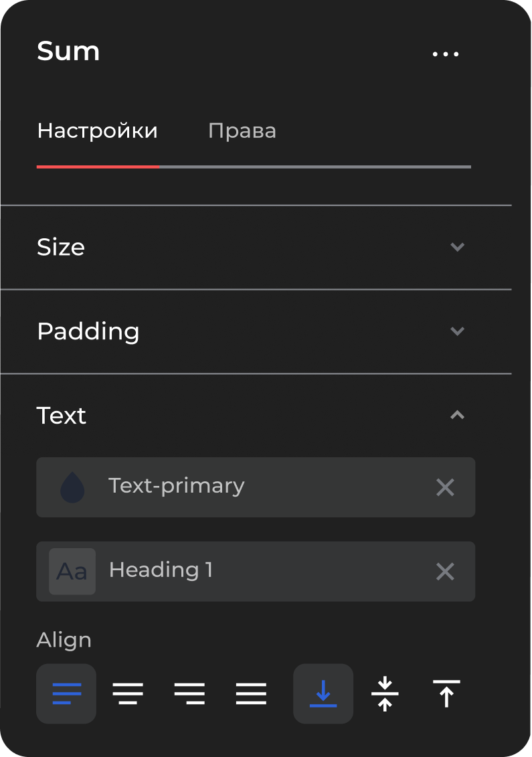Switch to the Настройки tab
Image resolution: width=532 pixels, height=757 pixels.
point(97,131)
